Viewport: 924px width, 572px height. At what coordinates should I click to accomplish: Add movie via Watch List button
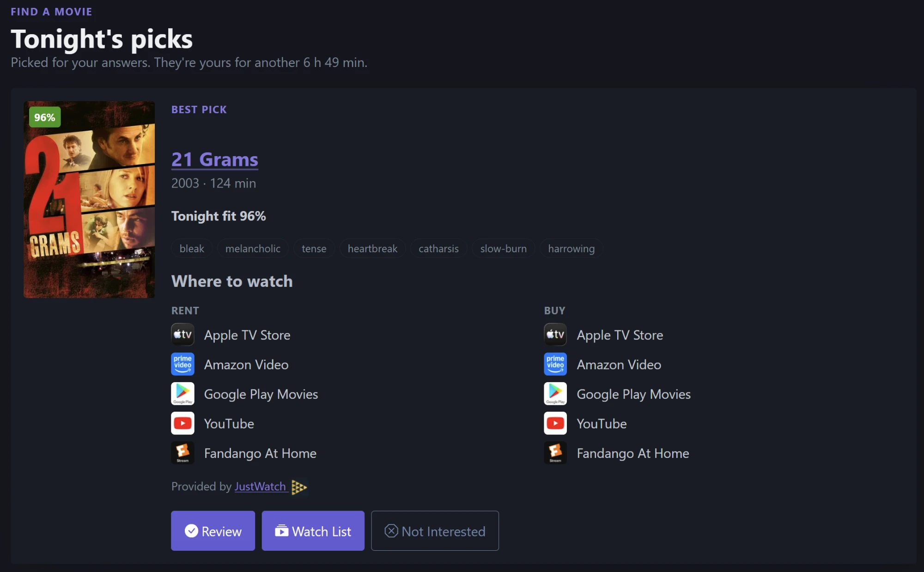[x=313, y=531]
